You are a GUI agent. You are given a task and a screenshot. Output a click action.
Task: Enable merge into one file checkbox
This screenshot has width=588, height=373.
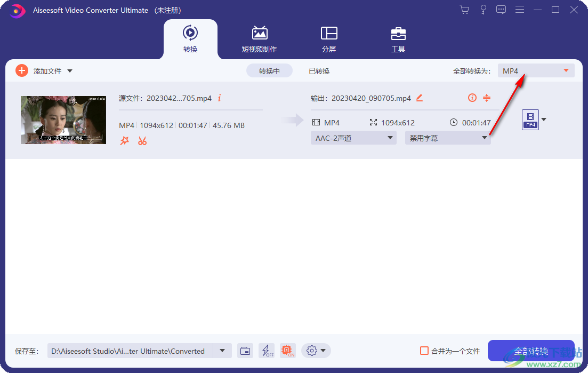click(x=424, y=351)
